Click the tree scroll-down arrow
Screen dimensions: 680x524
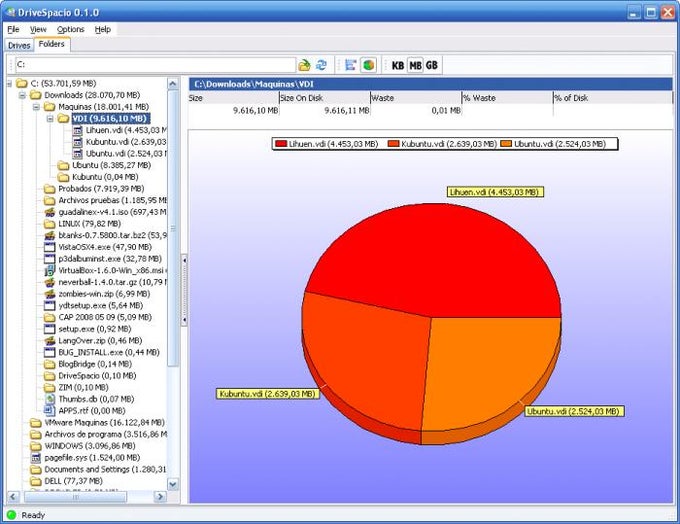point(173,485)
